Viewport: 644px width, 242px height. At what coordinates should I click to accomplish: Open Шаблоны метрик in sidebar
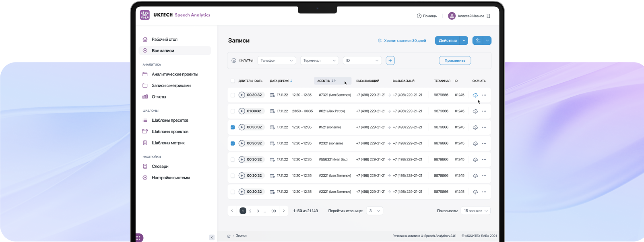175,143
